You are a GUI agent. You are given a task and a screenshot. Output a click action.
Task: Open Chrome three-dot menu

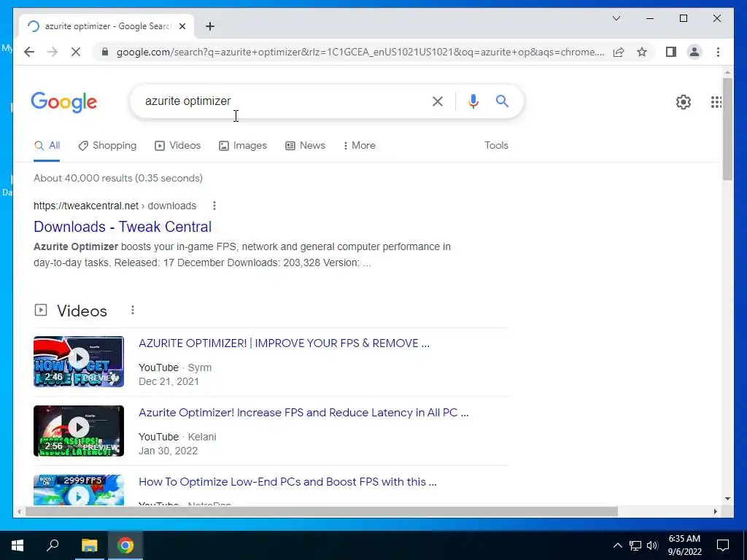[718, 52]
